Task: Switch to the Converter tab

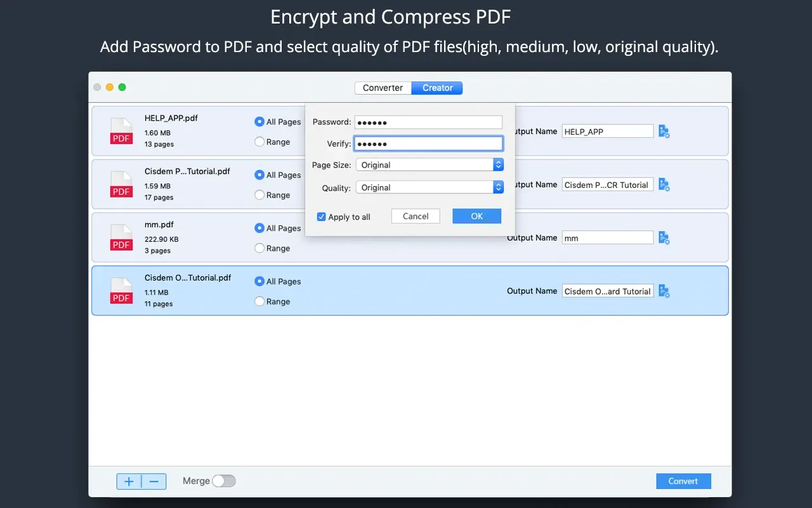Action: pyautogui.click(x=383, y=88)
